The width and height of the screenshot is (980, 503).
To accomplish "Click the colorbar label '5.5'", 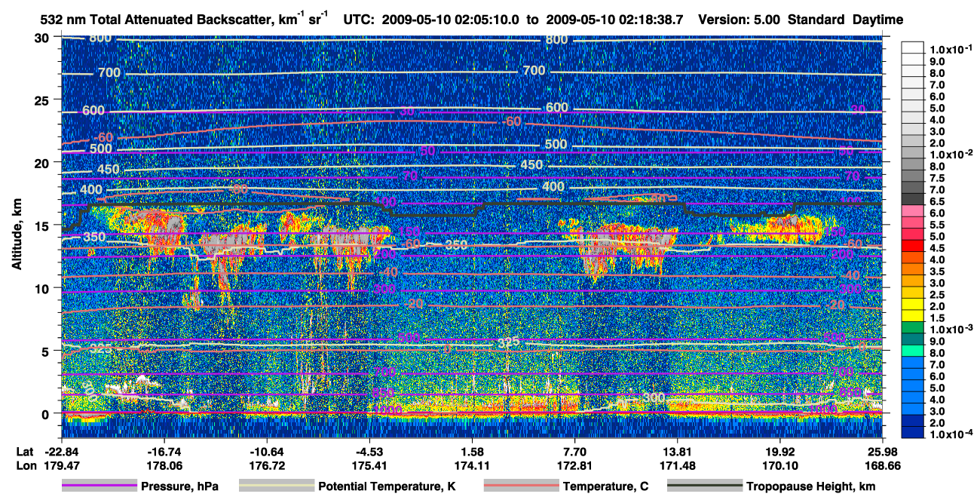I will click(x=936, y=225).
